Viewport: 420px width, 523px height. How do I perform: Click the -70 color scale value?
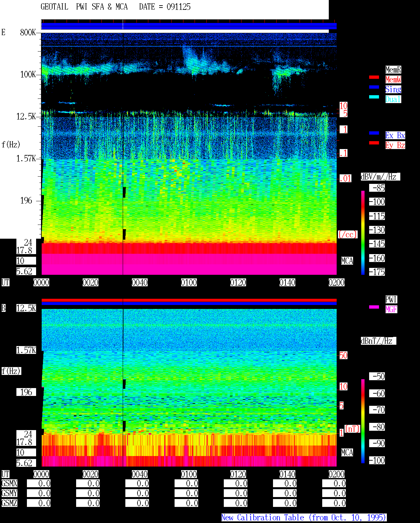377,410
